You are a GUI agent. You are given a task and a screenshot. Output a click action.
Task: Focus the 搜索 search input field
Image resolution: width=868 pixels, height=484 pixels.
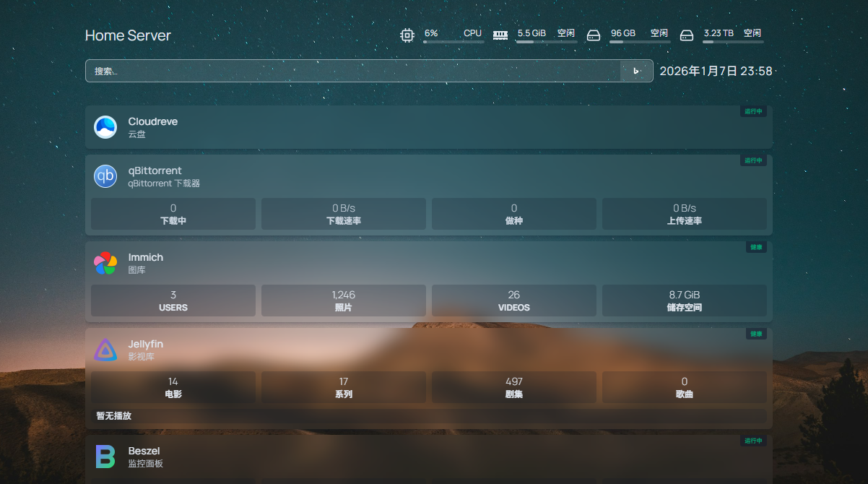352,71
